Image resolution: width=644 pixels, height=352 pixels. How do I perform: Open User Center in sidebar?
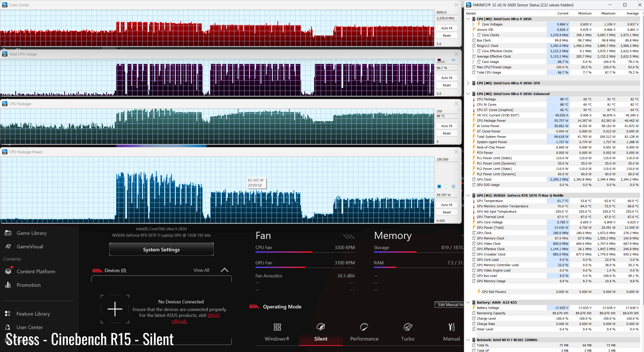point(30,327)
